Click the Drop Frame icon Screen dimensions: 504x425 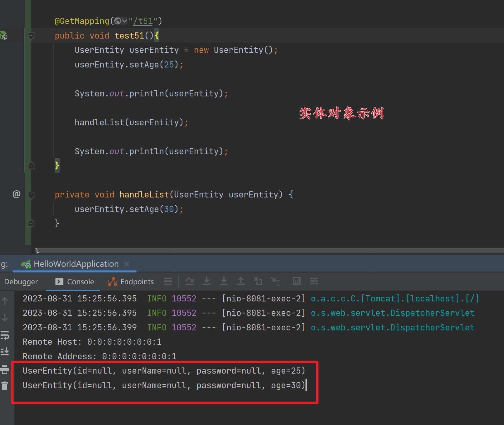258,281
